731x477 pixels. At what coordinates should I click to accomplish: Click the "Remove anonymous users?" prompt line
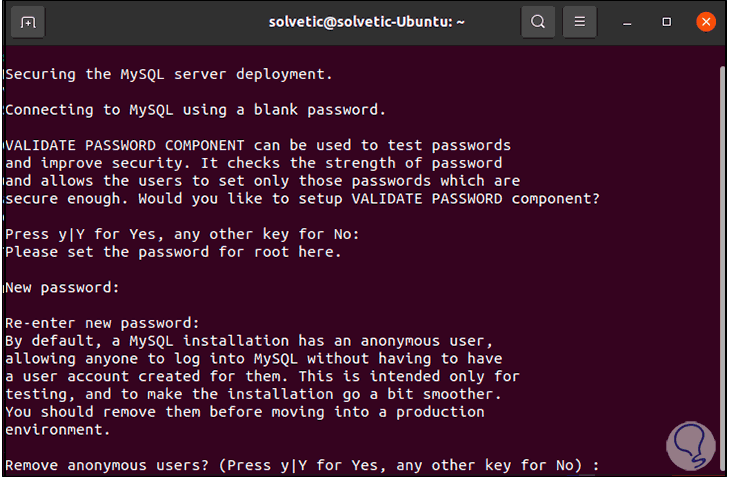(316, 465)
